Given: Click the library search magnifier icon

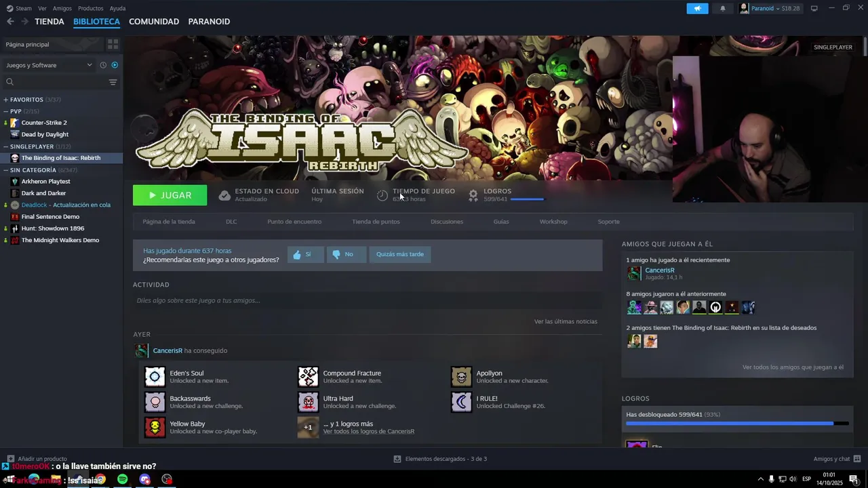Looking at the screenshot, I should [x=9, y=82].
